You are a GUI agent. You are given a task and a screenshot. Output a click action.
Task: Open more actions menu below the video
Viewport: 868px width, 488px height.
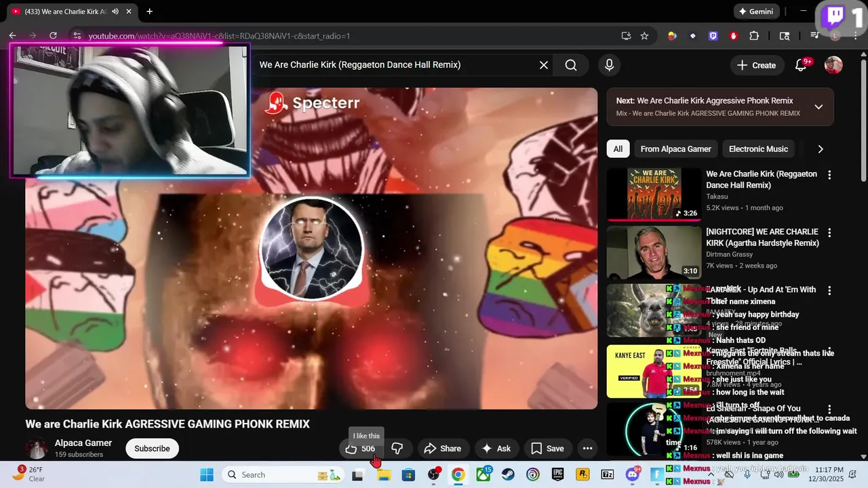tap(587, 448)
